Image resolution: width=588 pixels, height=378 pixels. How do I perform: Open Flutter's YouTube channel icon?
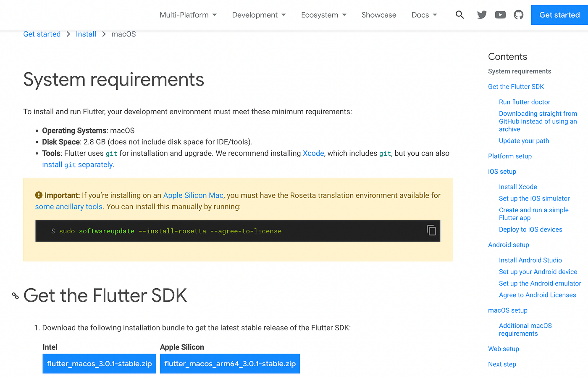(500, 15)
